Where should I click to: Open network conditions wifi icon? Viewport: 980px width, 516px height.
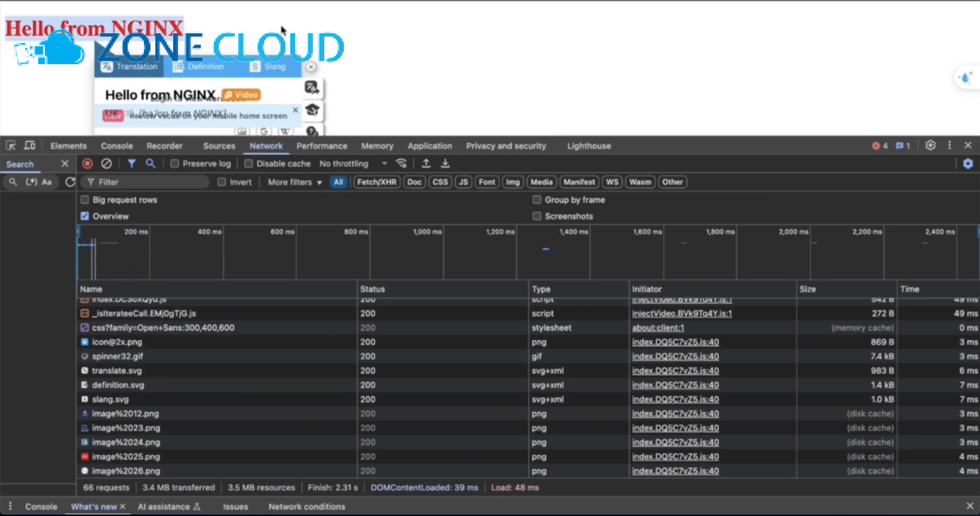click(401, 164)
